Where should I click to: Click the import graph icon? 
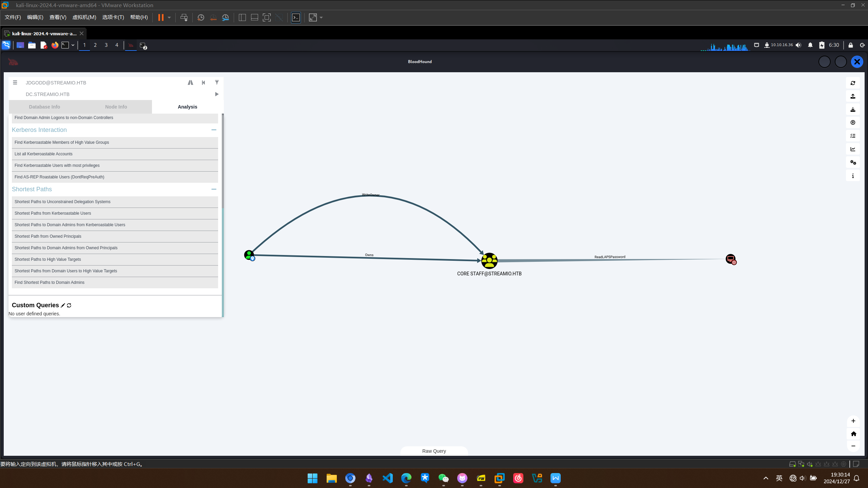pos(853,110)
